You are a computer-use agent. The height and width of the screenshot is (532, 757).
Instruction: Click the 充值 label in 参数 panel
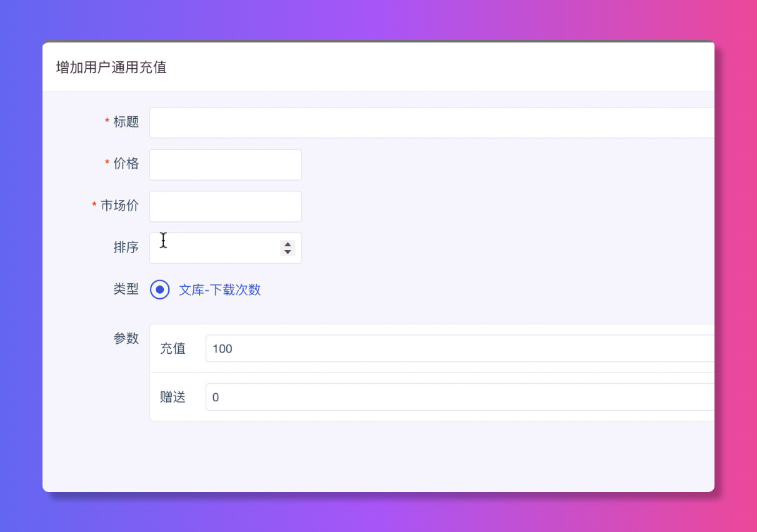pos(173,348)
